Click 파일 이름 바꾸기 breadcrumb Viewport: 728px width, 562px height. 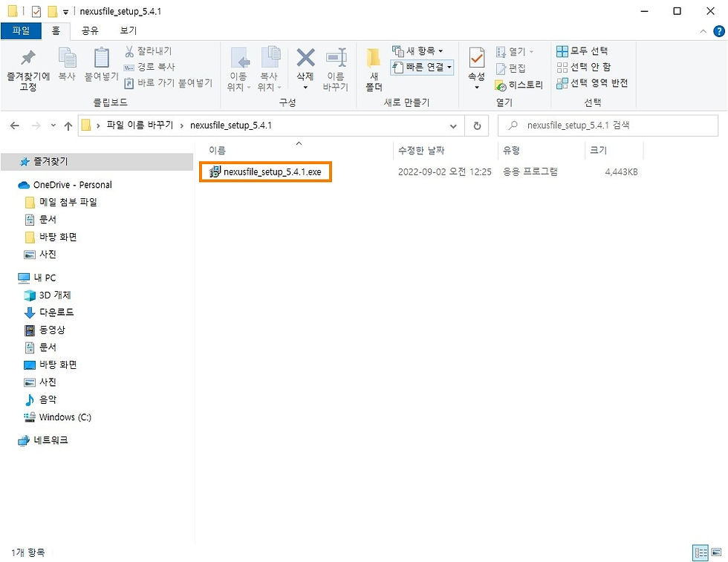[x=140, y=125]
